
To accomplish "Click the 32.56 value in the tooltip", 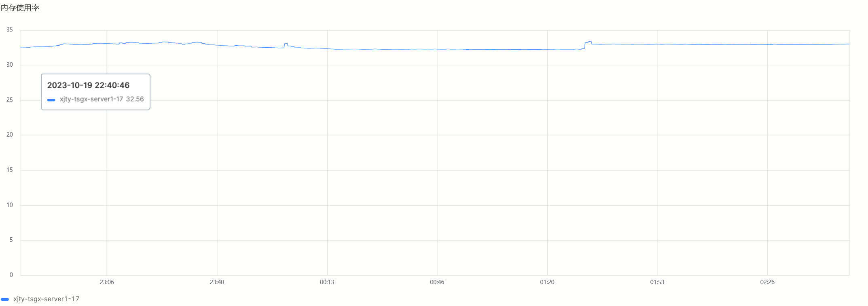I will [x=135, y=99].
